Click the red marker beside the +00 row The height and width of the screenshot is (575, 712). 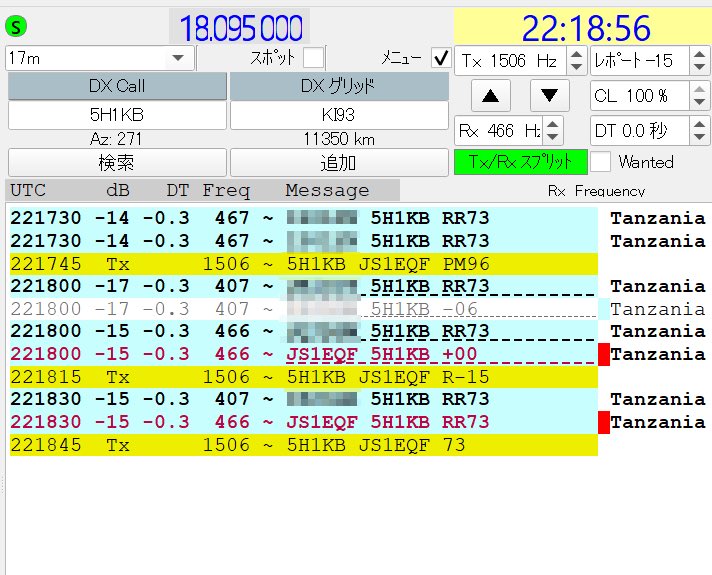[604, 354]
